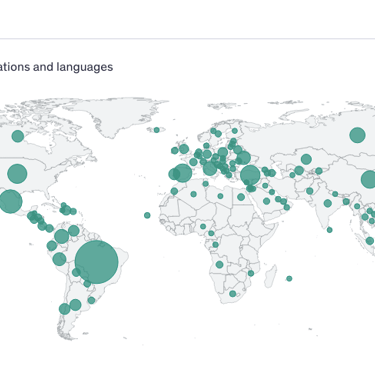Select the Iceland bubble
Viewport: 375px width, 366px height.
coord(157,130)
